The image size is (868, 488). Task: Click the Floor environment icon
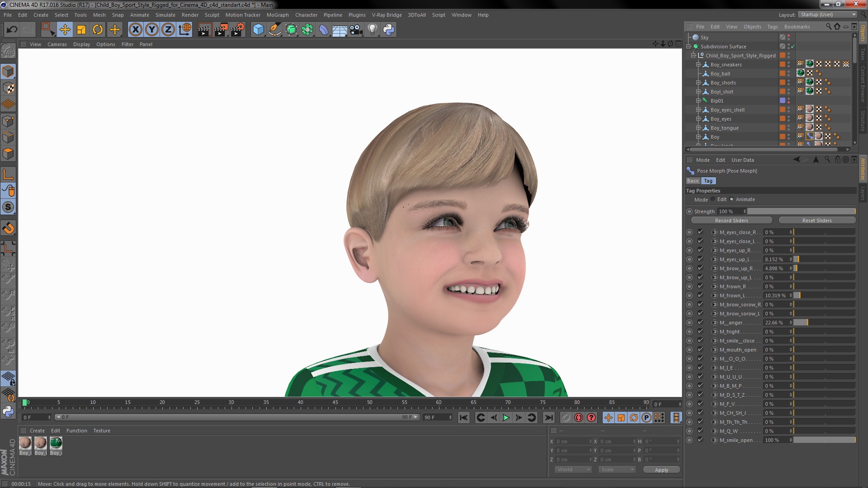click(x=340, y=30)
